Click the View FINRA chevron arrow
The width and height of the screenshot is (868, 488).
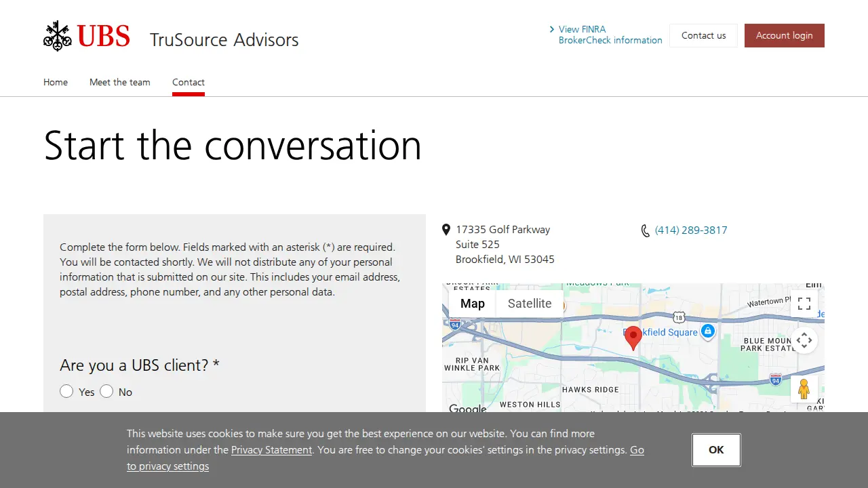pos(552,29)
